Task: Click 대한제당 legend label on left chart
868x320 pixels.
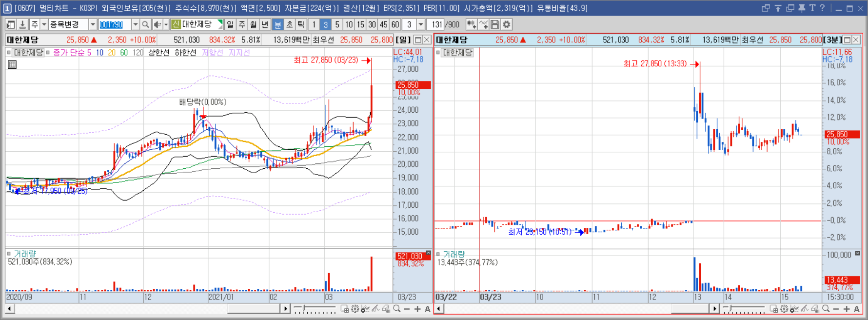Action: click(28, 52)
